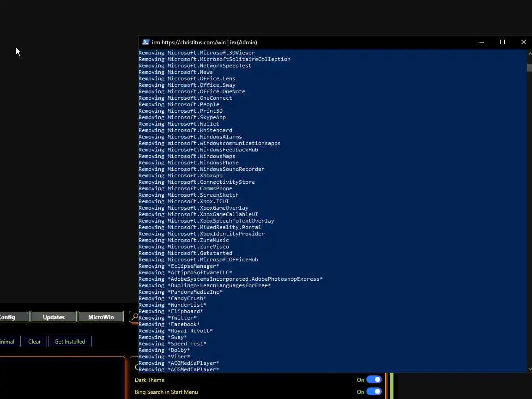532x399 pixels.
Task: Toggle the Dark Theme switch
Action: [374, 380]
